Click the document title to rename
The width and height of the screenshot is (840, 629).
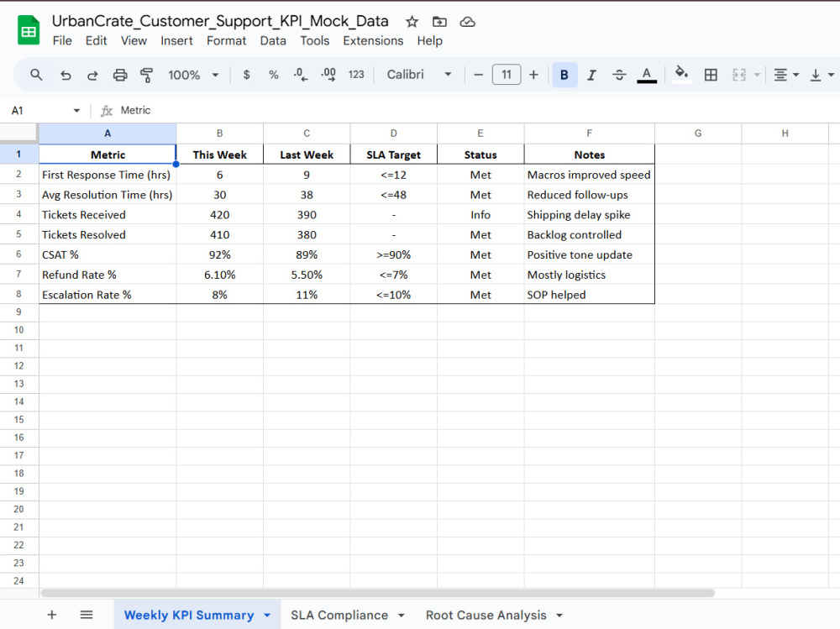pos(220,21)
